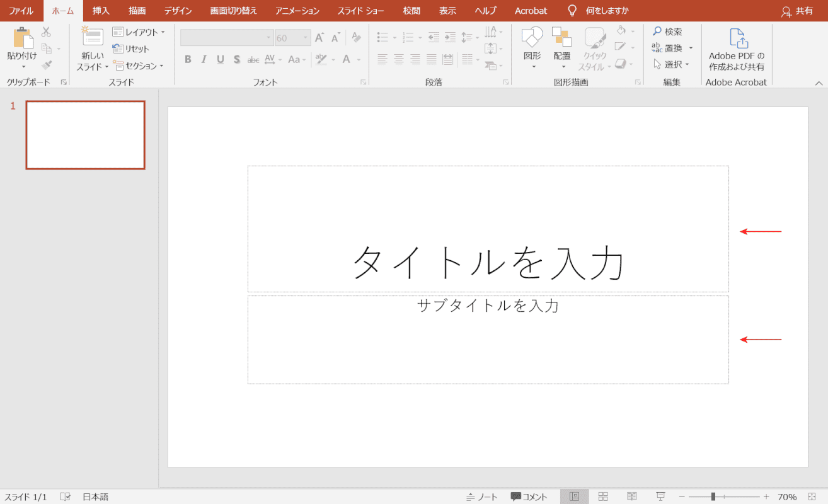Click the Find (検索) button

(668, 31)
